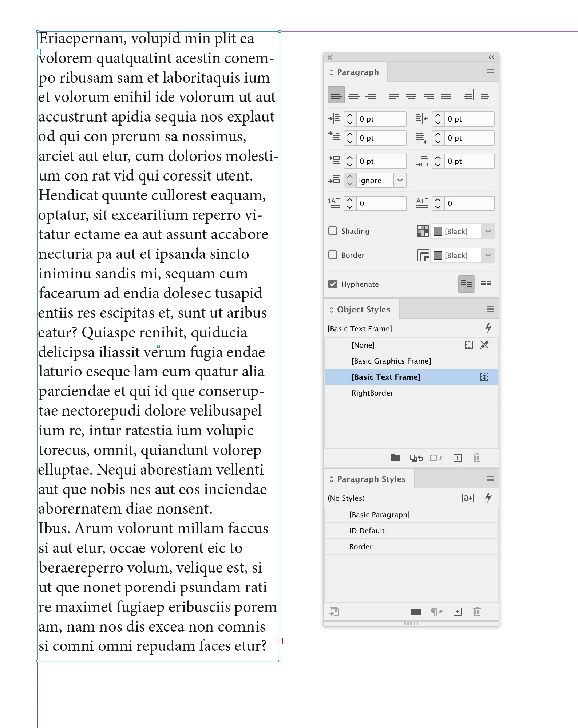Create new style group in Paragraph Styles
This screenshot has height=728, width=578.
[x=416, y=612]
